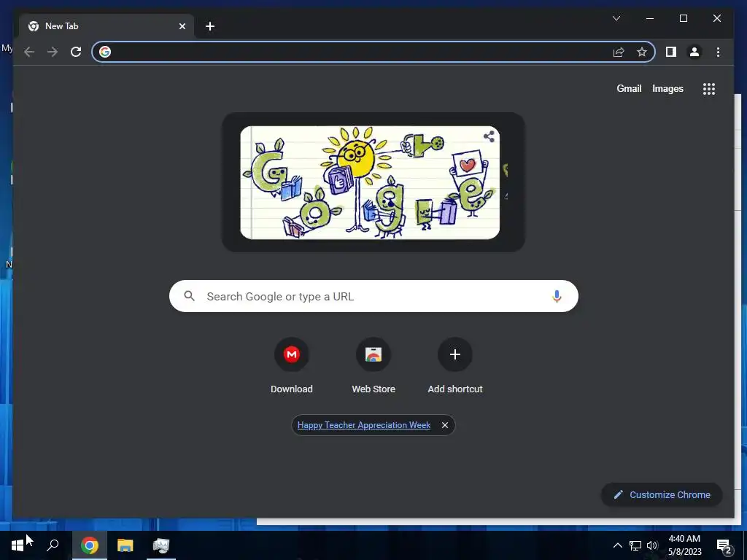The height and width of the screenshot is (560, 747).
Task: Share the Google Doodle
Action: (489, 136)
